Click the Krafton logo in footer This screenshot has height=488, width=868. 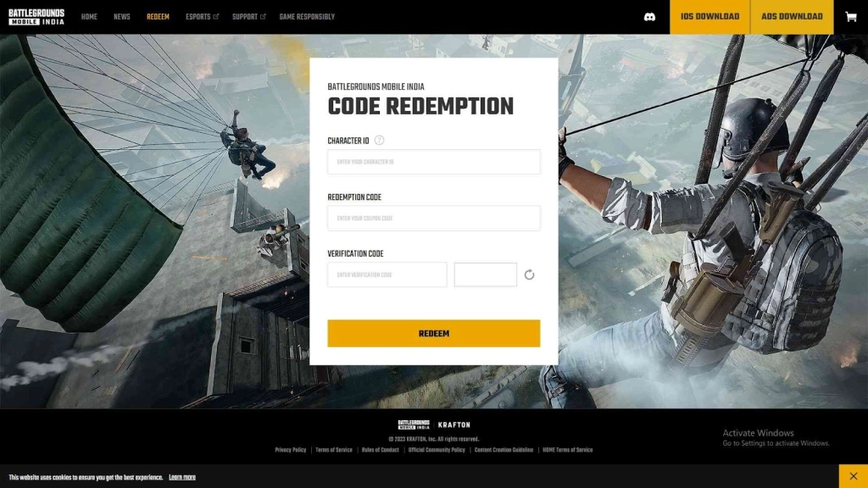click(454, 425)
